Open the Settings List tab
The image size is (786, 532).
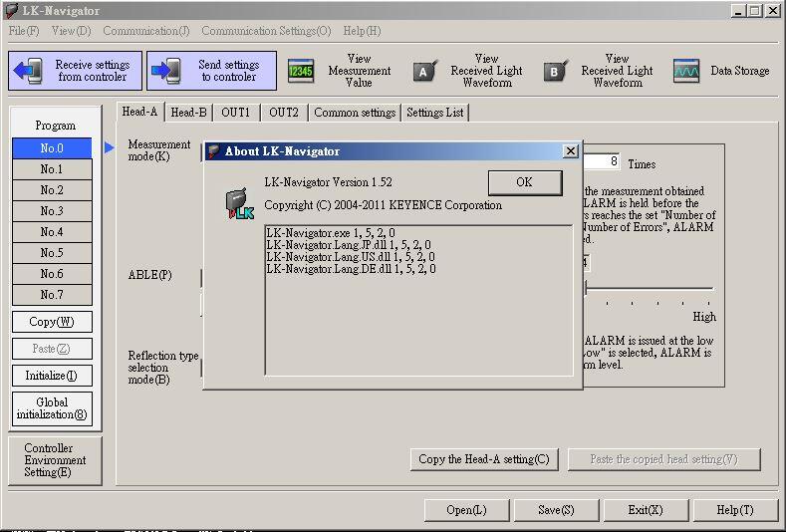(x=434, y=113)
